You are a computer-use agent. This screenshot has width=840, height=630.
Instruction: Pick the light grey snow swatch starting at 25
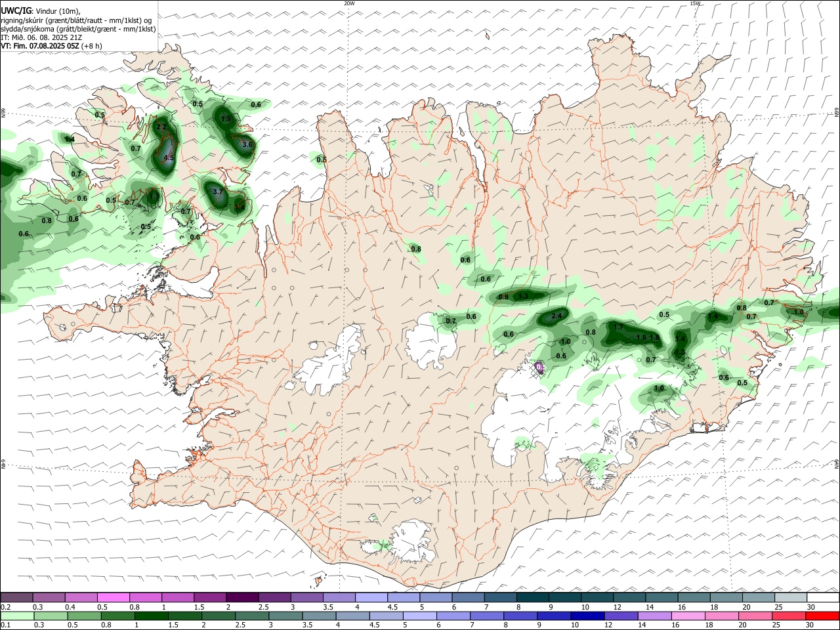(791, 597)
